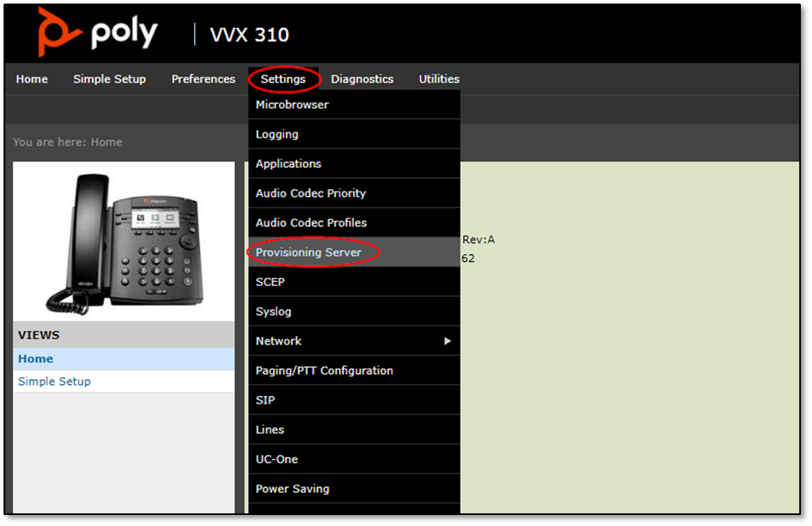The height and width of the screenshot is (526, 812).
Task: Select SIP from Settings dropdown
Action: click(354, 400)
